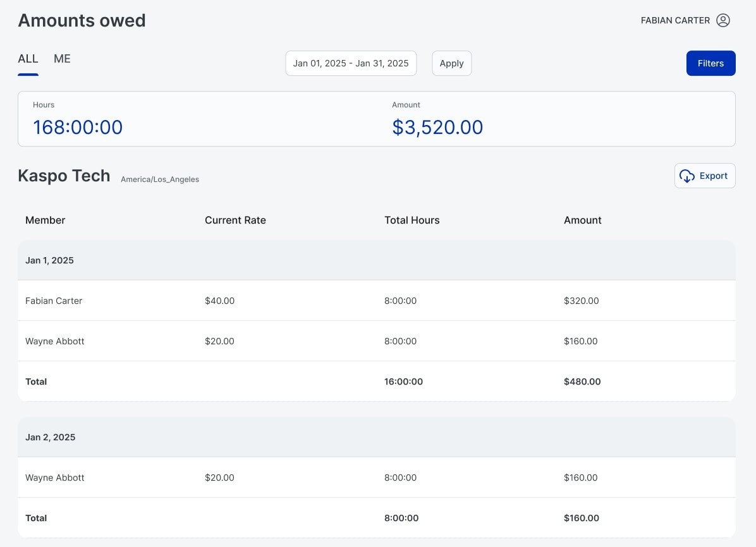Click the Kaspo Tech workspace name

64,176
